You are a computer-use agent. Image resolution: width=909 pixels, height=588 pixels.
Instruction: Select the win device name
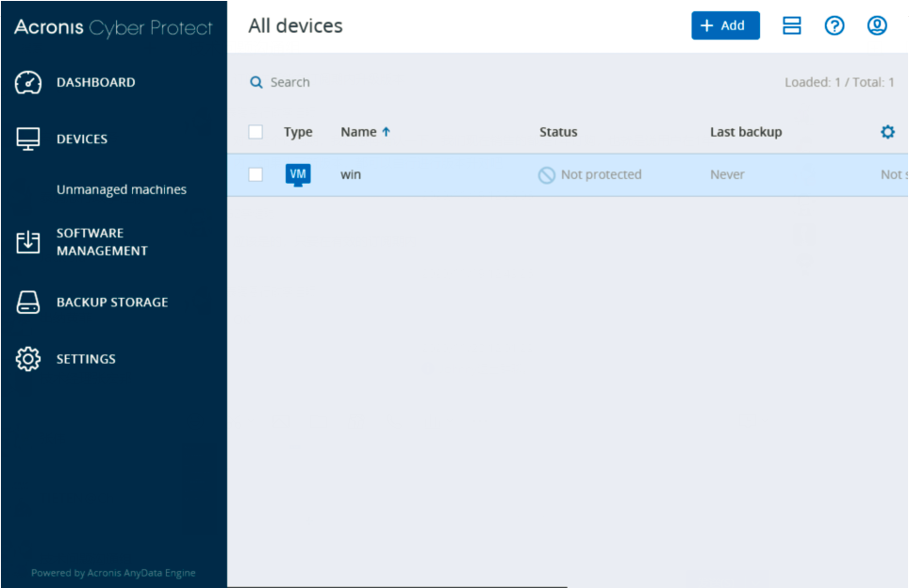click(x=351, y=175)
